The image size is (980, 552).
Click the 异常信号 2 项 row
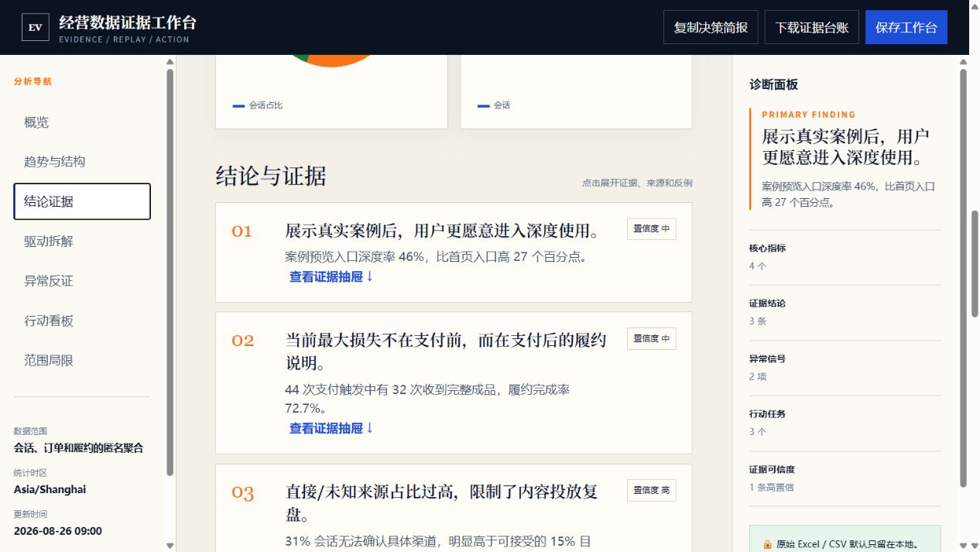pyautogui.click(x=845, y=369)
